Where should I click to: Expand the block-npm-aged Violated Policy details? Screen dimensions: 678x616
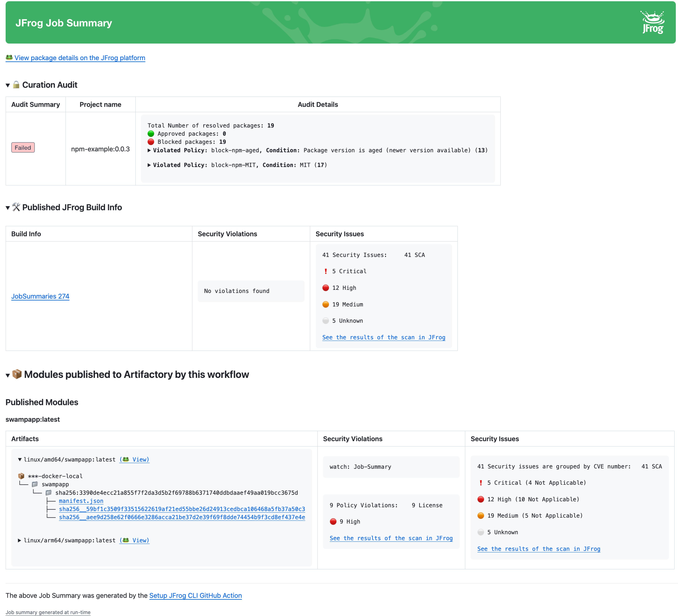pyautogui.click(x=149, y=150)
